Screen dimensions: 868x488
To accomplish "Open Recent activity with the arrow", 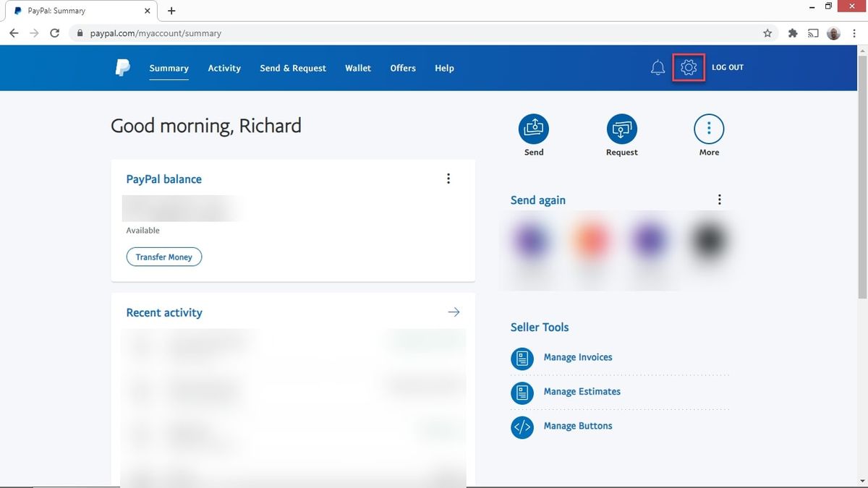I will point(454,312).
